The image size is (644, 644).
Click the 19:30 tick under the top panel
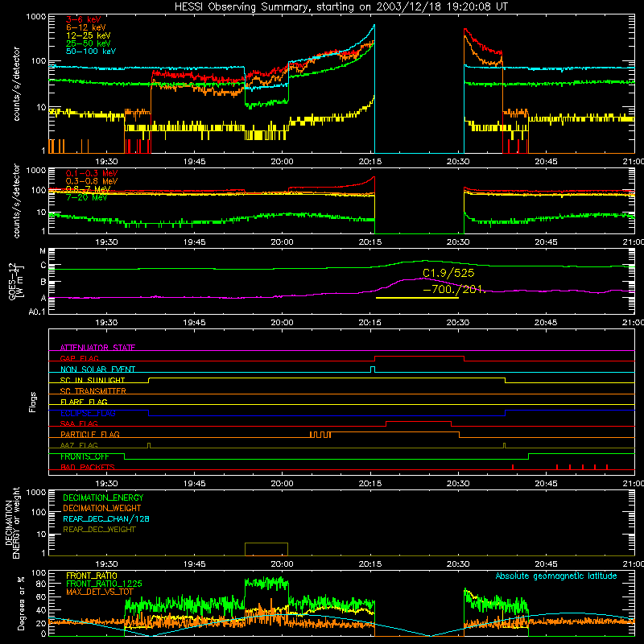point(106,162)
